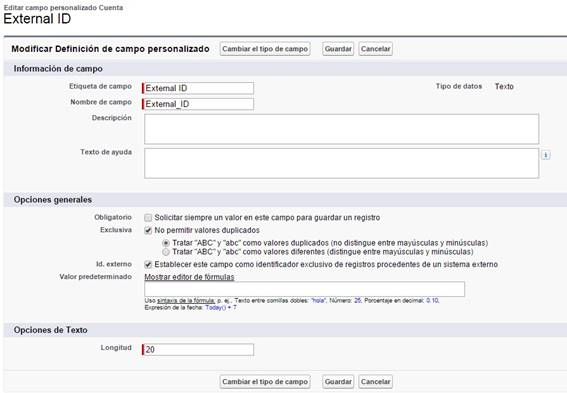Click the "Tipo de datos" label
567x393 pixels.
(459, 86)
